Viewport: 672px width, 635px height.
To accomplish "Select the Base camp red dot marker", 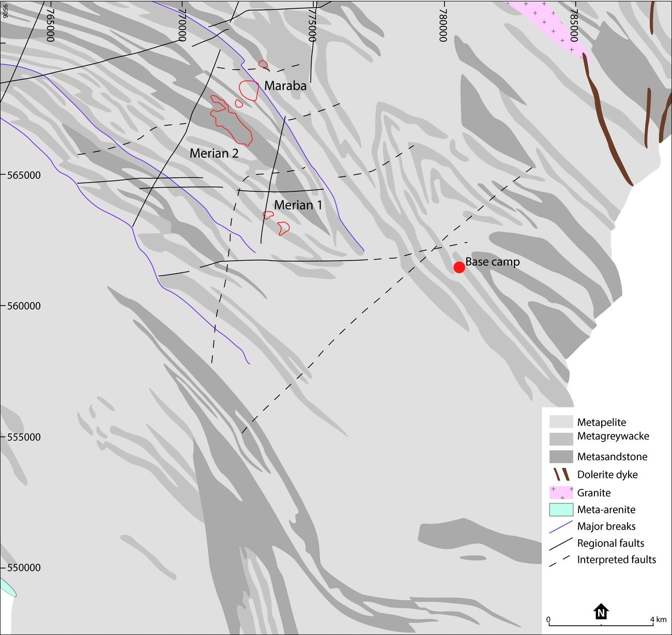I will [x=459, y=268].
